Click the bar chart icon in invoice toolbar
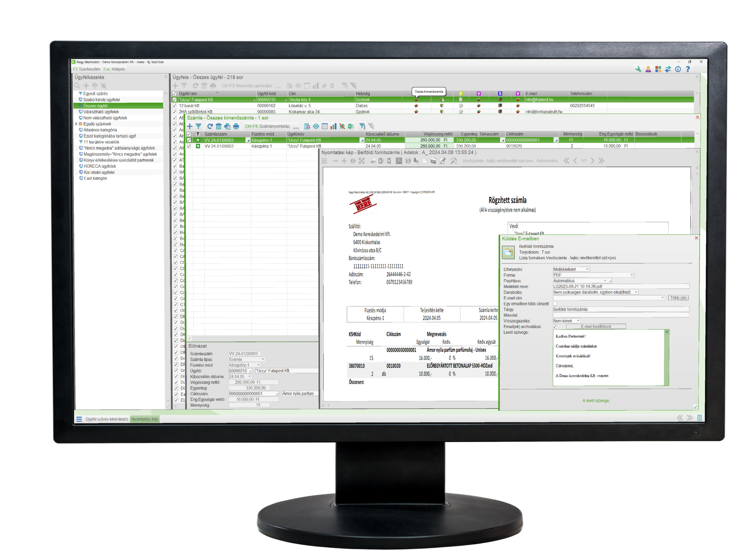The height and width of the screenshot is (560, 755). coord(334,127)
